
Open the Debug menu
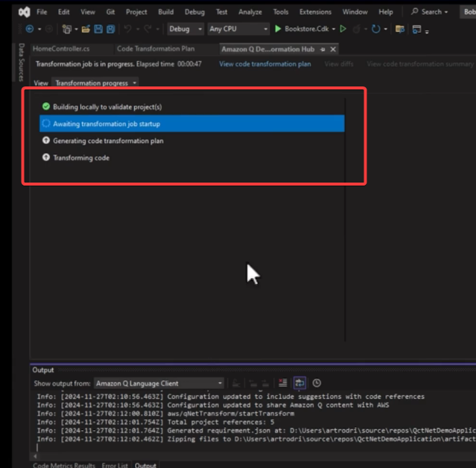point(194,12)
